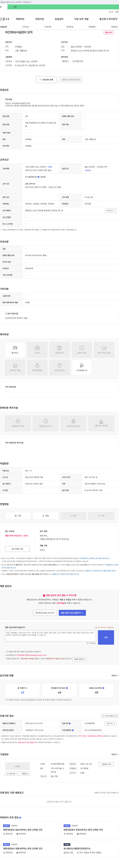Open the 출산휴가·육아휴직 menu
The image size is (119, 868).
click(x=108, y=19)
